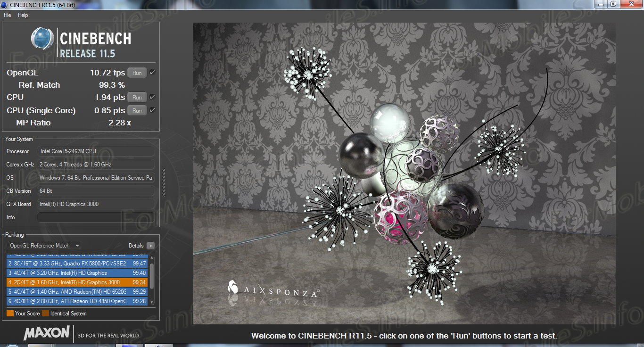Image resolution: width=644 pixels, height=347 pixels.
Task: Toggle the OpenGL test checkbox
Action: tap(152, 73)
